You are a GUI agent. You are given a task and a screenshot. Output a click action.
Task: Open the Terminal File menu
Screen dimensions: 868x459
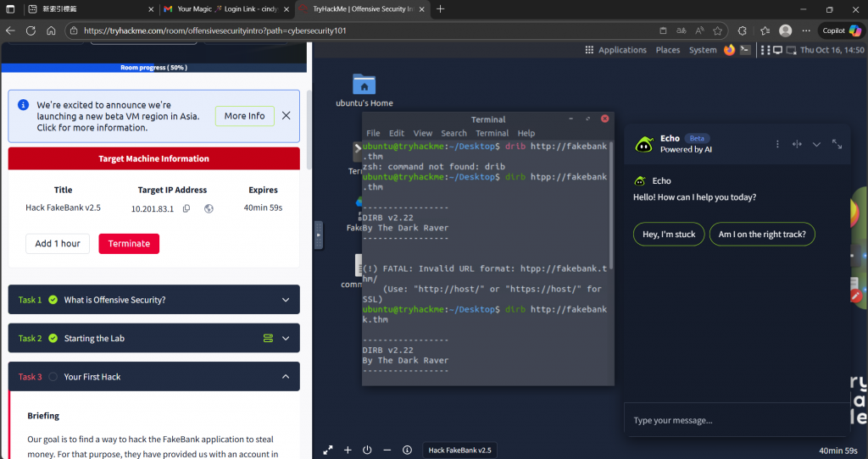[x=373, y=133]
